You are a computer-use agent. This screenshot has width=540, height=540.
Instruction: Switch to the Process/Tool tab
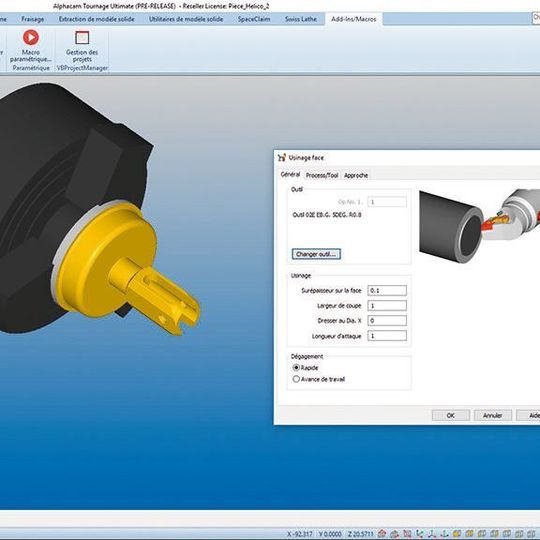322,175
